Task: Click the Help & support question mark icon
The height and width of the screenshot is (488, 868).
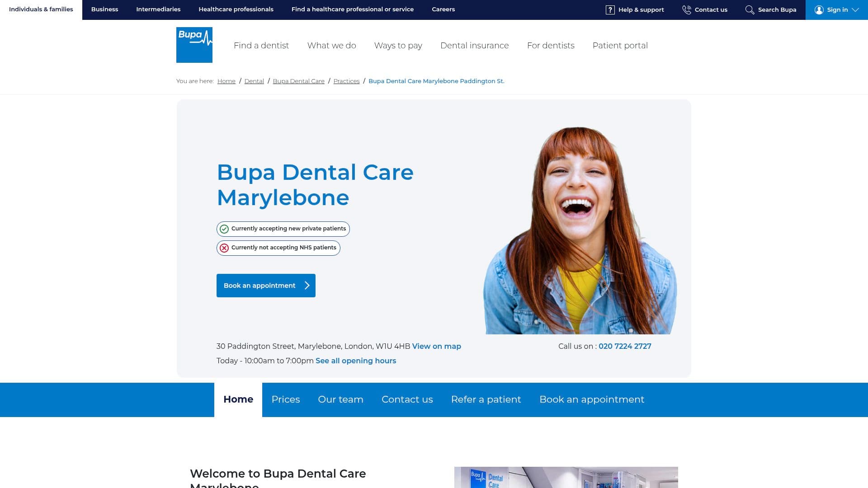Action: point(610,9)
